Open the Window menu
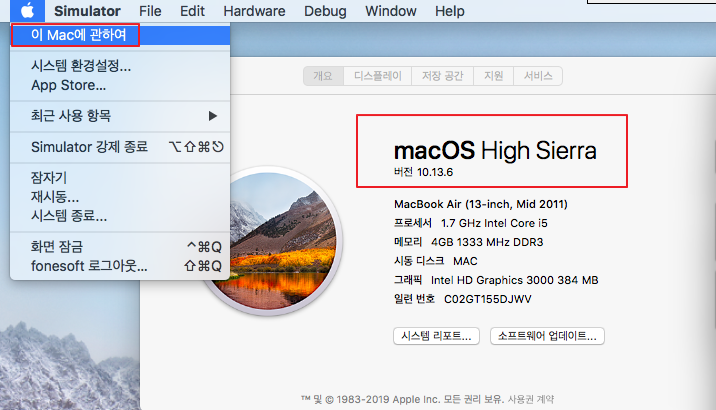716x410 pixels. 391,11
